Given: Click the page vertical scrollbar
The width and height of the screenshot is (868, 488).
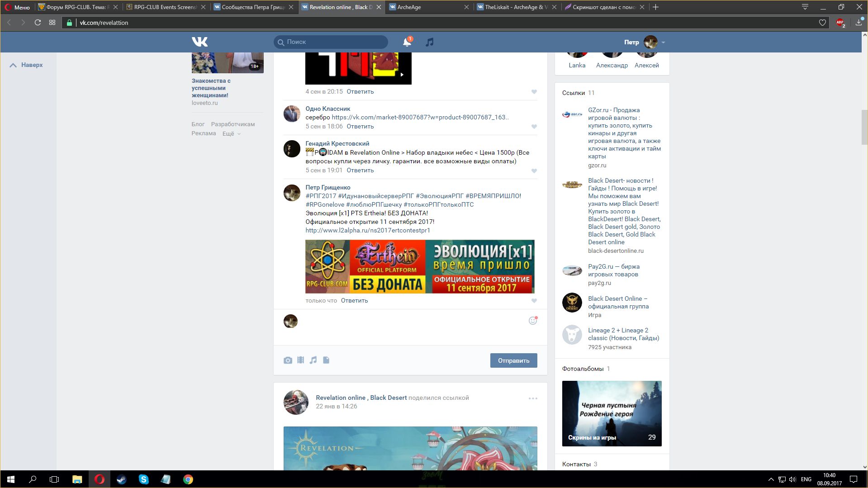Looking at the screenshot, I should click(864, 128).
